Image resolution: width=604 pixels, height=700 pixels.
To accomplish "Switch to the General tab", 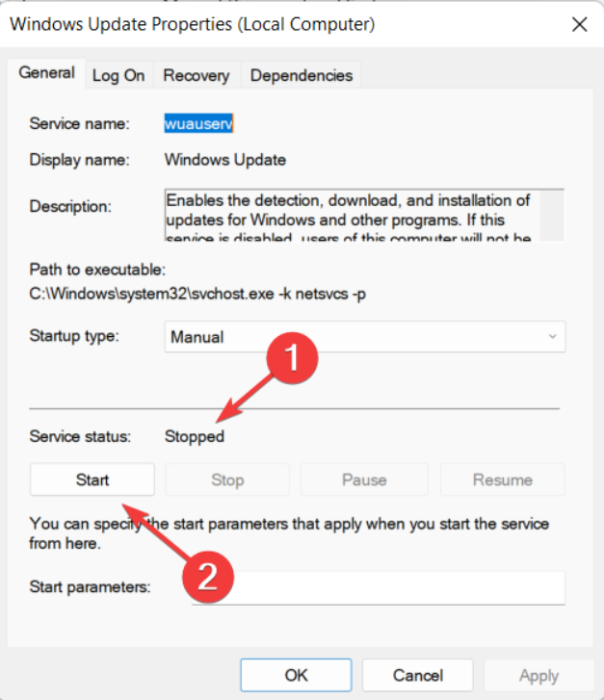I will click(x=46, y=73).
